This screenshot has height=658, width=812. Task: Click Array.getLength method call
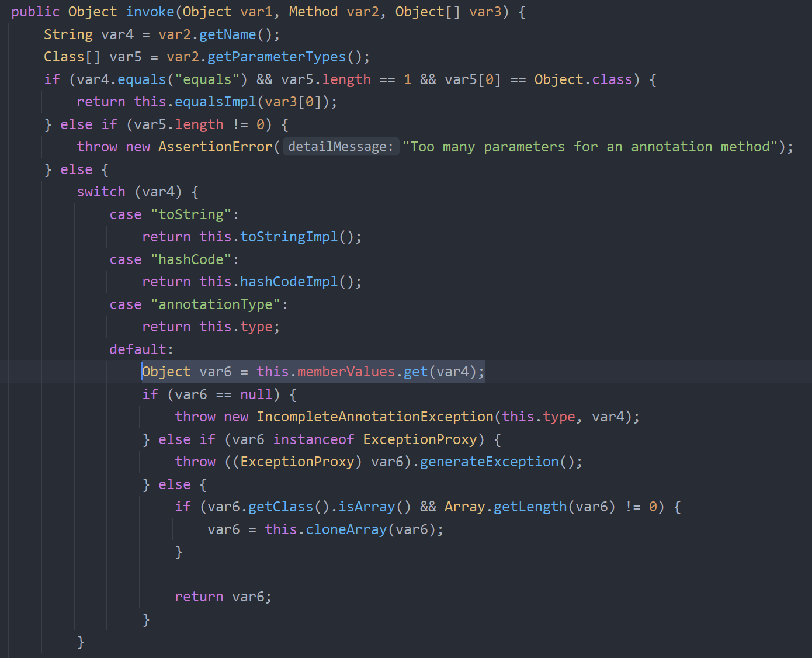(x=530, y=507)
